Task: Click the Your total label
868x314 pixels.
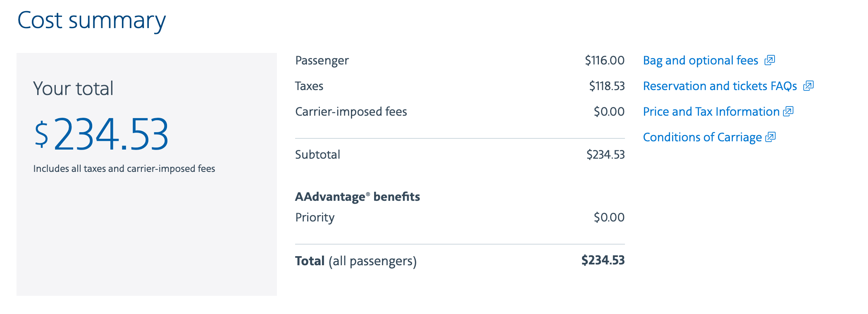Action: pos(73,88)
